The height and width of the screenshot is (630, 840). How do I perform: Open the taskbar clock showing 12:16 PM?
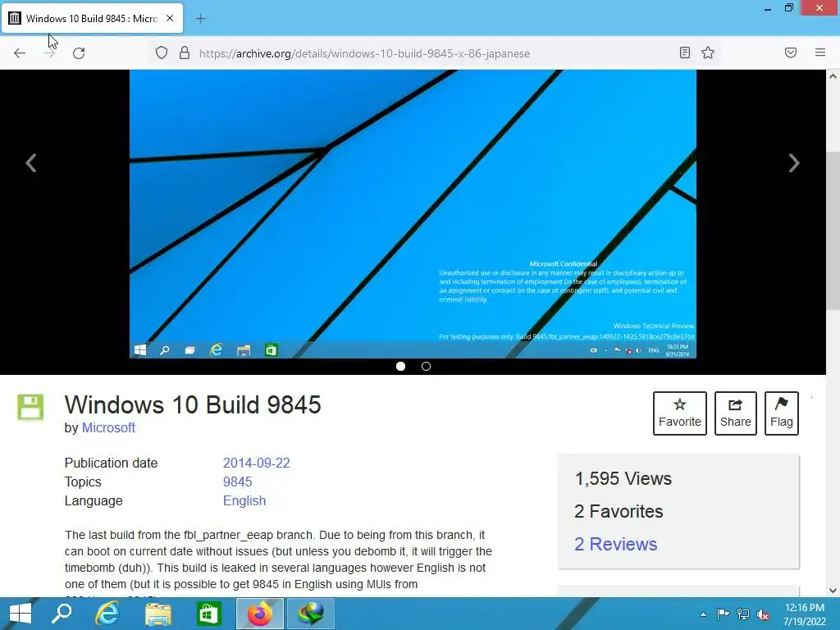click(805, 614)
